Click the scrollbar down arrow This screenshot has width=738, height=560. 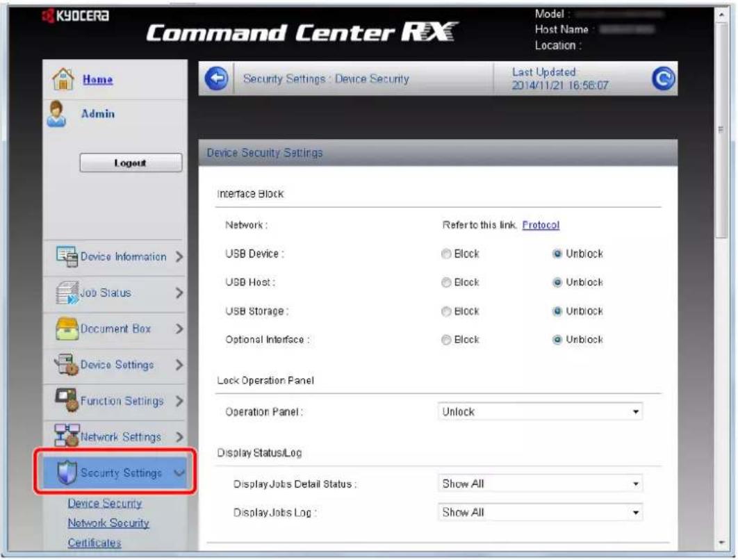click(721, 543)
